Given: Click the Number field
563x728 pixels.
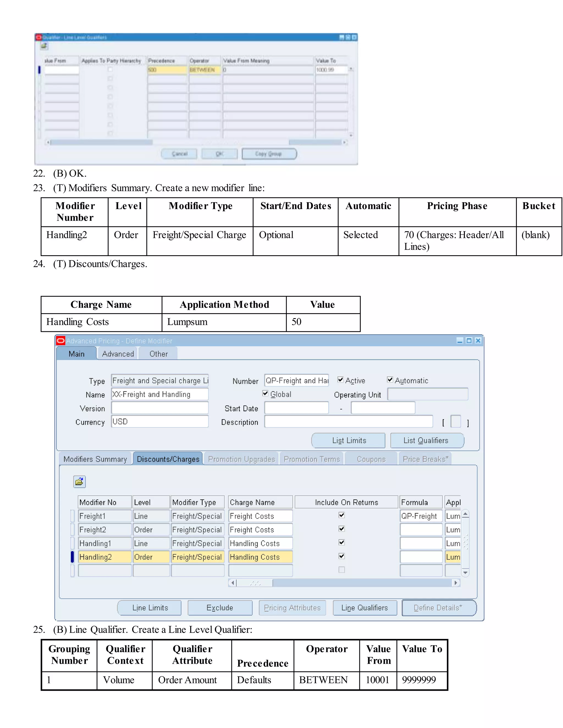Looking at the screenshot, I should [297, 380].
